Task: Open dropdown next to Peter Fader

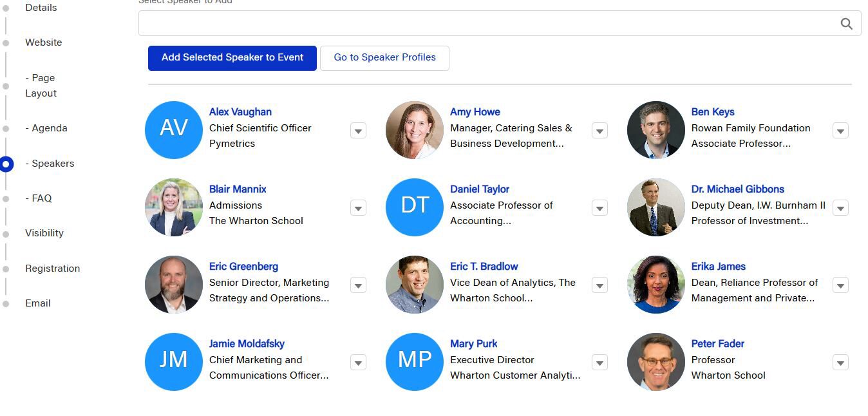Action: 840,363
